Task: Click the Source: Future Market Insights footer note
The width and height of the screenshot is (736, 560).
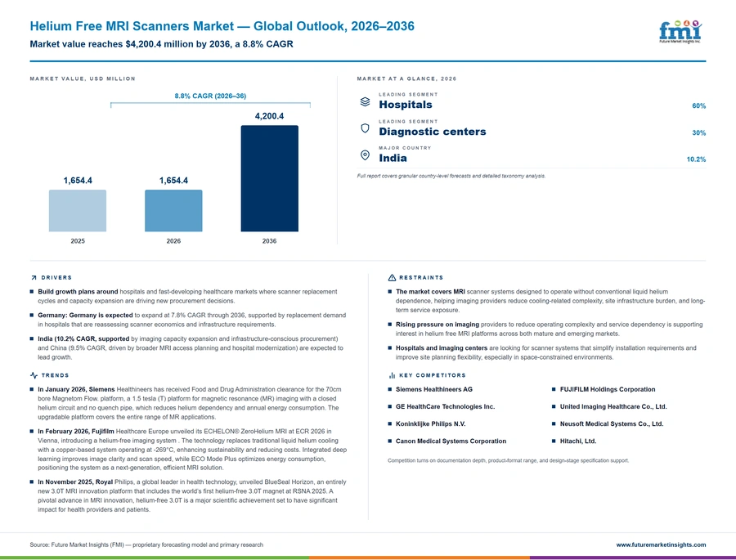Action: point(146,545)
